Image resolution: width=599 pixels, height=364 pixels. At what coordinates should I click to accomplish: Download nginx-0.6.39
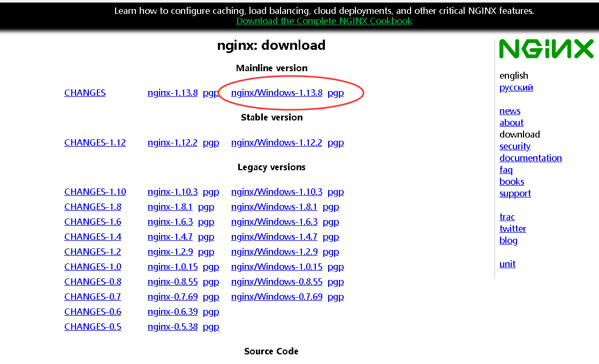click(173, 312)
